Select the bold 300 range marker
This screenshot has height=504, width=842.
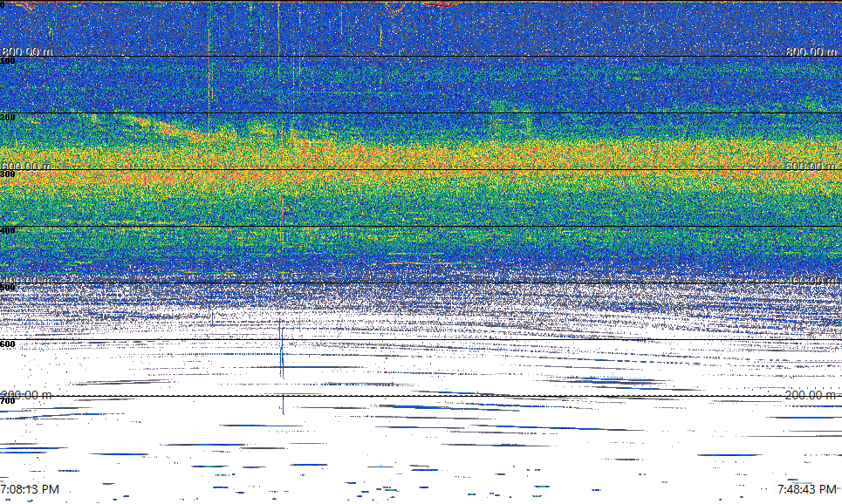coord(8,174)
